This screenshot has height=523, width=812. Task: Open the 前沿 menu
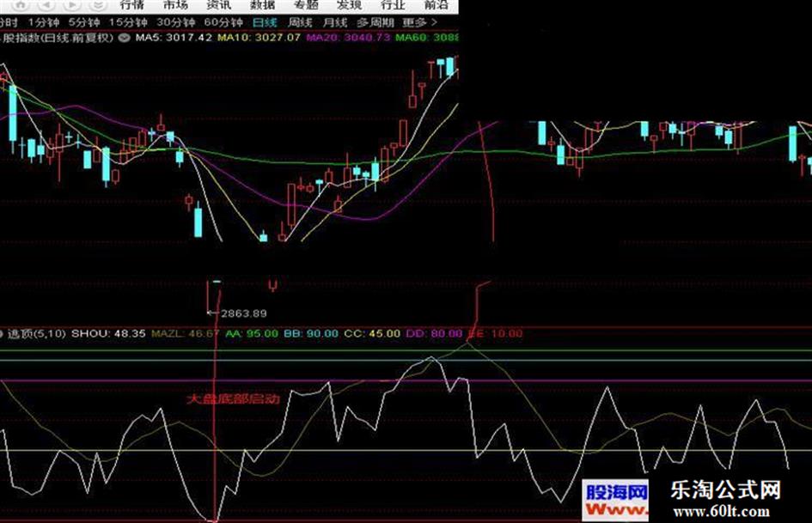coord(436,4)
